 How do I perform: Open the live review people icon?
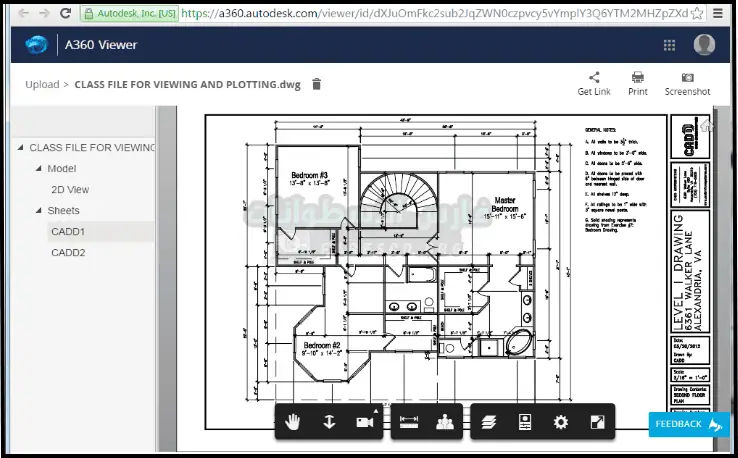[445, 422]
